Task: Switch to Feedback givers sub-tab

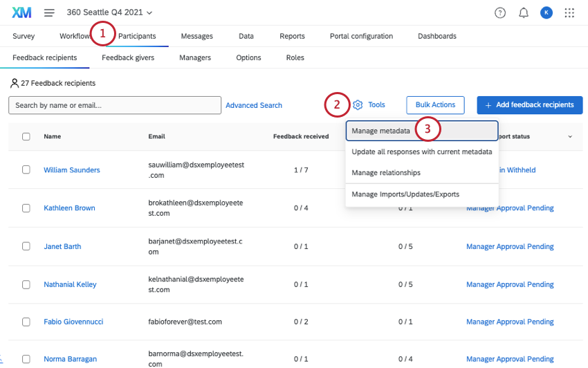Action: point(128,57)
